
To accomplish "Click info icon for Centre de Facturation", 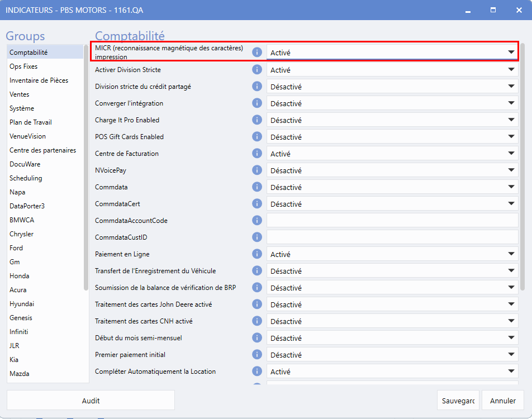I will 257,153.
